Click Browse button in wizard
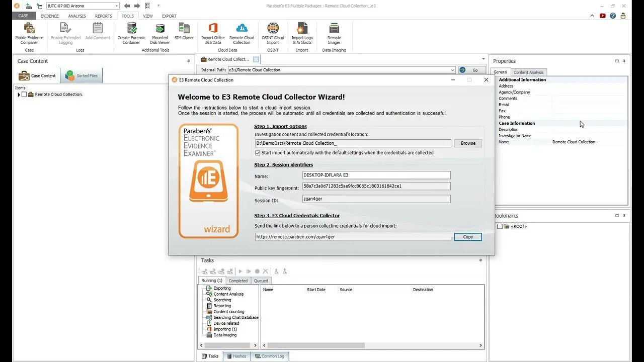Viewport: 644px width, 362px height. 468,143
